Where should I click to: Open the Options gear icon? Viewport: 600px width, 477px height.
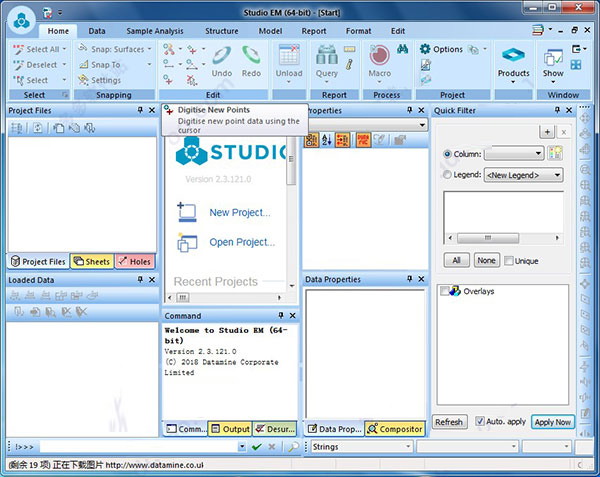[425, 49]
